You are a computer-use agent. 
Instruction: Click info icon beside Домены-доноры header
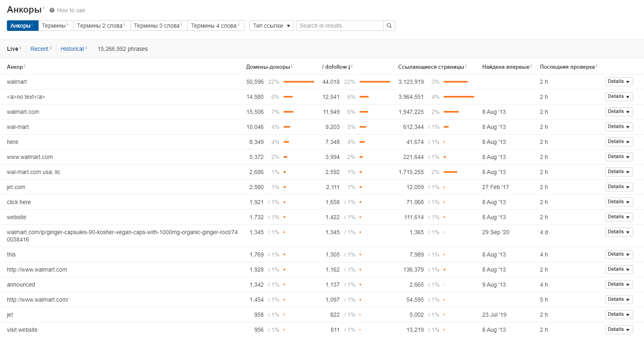[292, 66]
